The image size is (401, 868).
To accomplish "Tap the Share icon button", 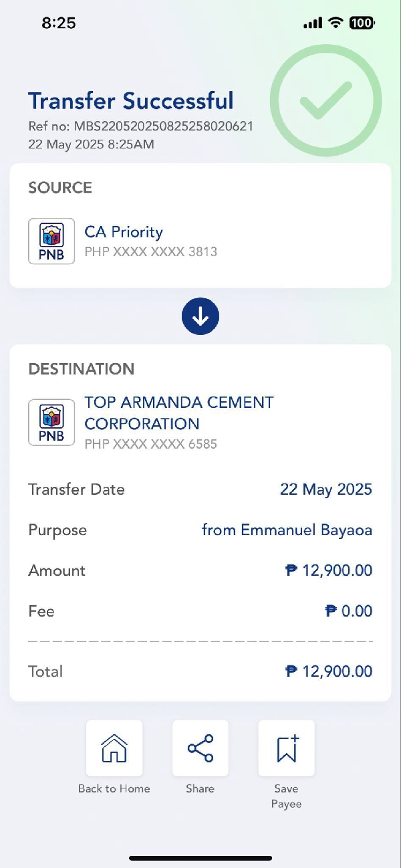I will tap(200, 748).
